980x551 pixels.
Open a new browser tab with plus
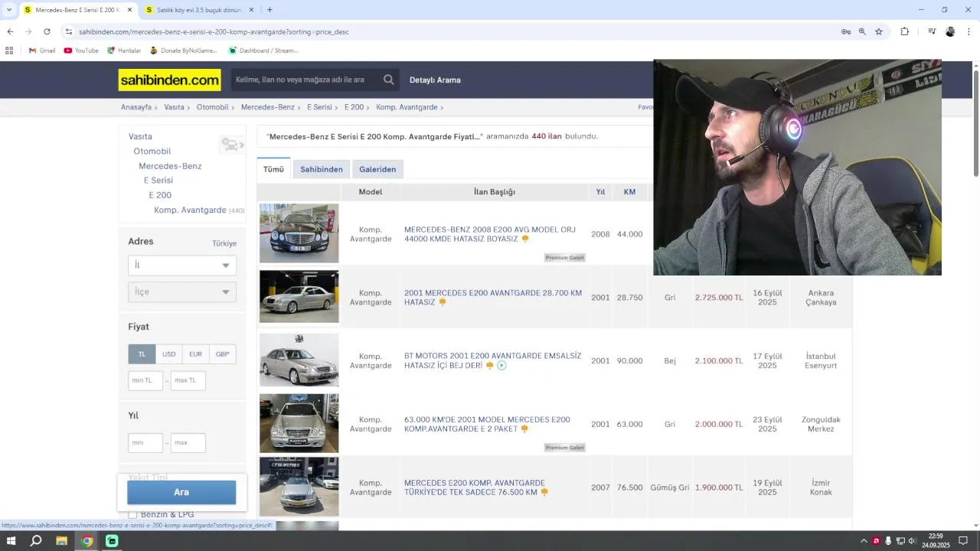pos(269,10)
